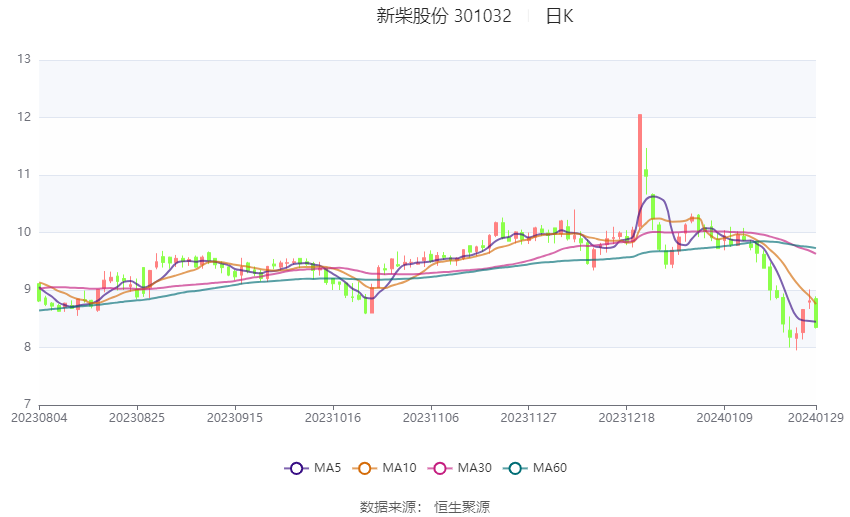Click the data source text 恒生聚源
Viewport: 850px width, 517px height.
point(462,507)
